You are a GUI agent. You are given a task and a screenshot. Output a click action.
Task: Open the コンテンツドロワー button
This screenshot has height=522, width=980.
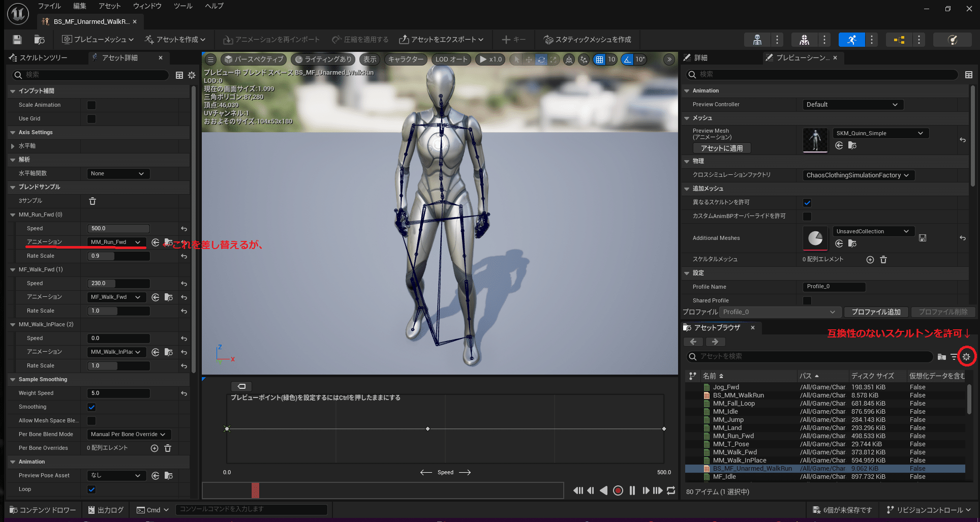pos(42,510)
